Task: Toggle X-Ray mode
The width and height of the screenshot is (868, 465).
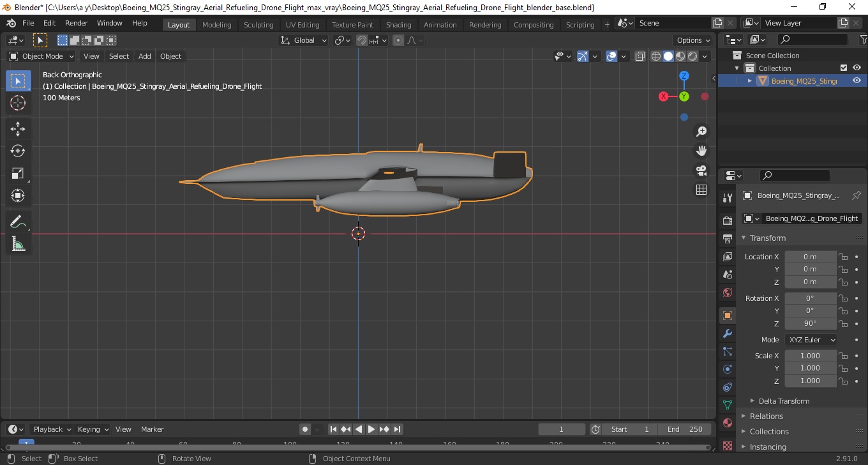Action: coord(640,56)
